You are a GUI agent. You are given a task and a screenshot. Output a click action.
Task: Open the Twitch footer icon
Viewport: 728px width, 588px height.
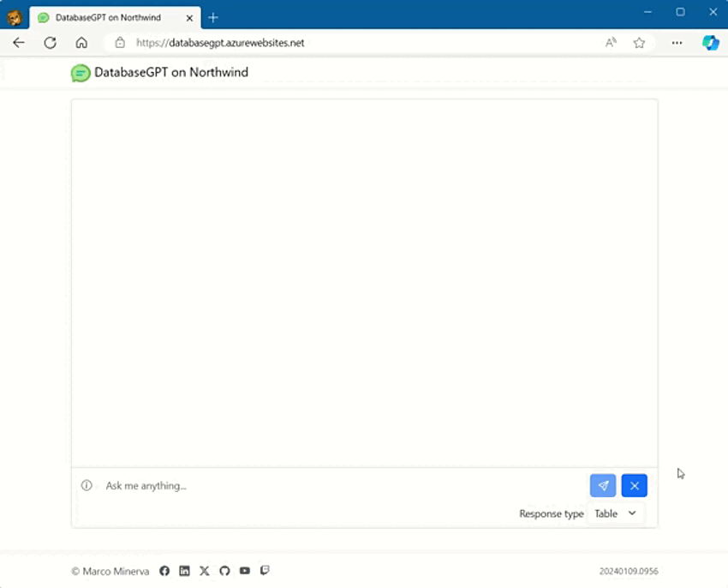265,570
